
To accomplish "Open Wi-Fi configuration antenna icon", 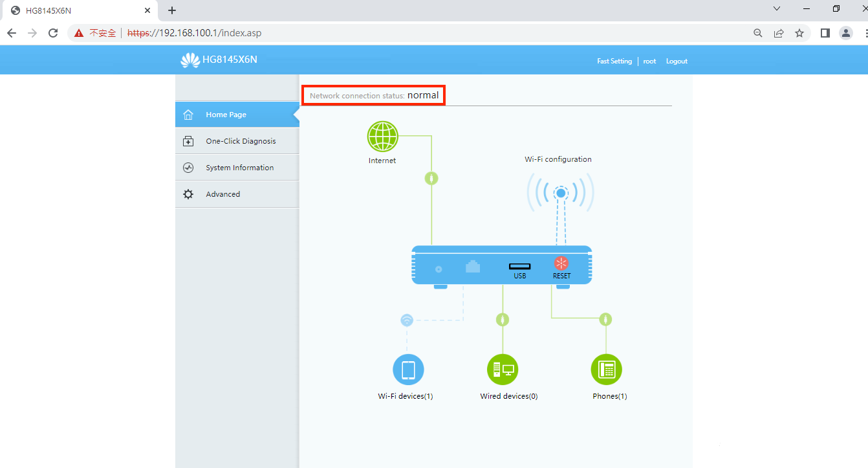I will [x=561, y=193].
